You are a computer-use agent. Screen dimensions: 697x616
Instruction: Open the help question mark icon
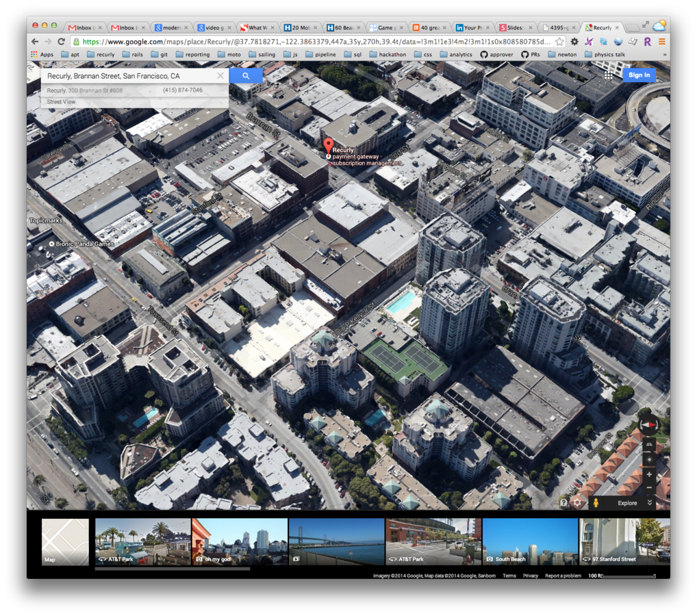tap(563, 502)
